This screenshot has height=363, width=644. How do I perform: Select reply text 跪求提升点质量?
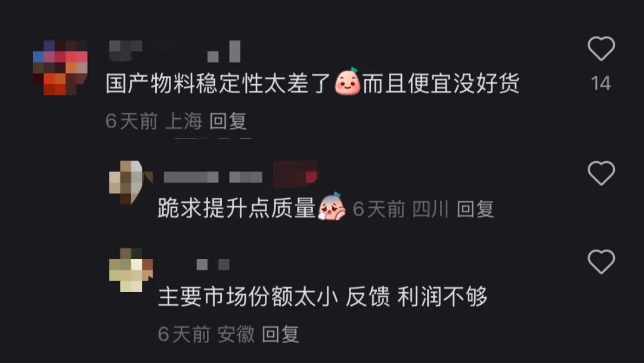click(237, 208)
